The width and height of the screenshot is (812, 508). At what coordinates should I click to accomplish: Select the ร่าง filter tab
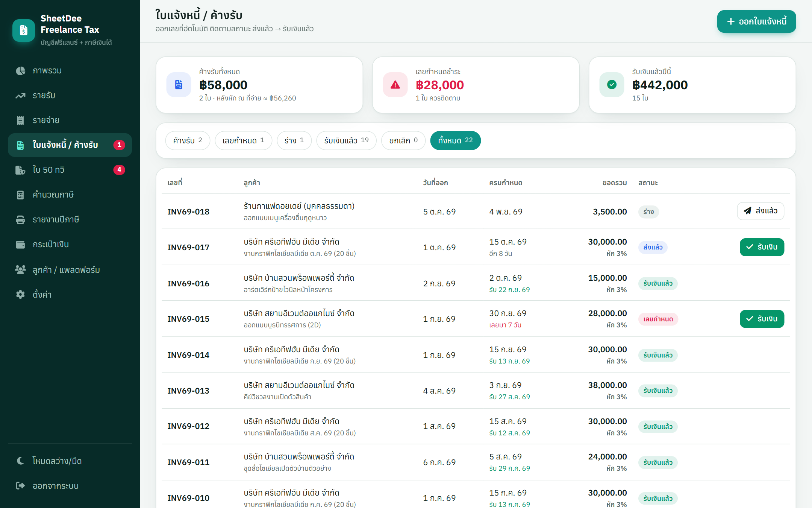(x=294, y=140)
